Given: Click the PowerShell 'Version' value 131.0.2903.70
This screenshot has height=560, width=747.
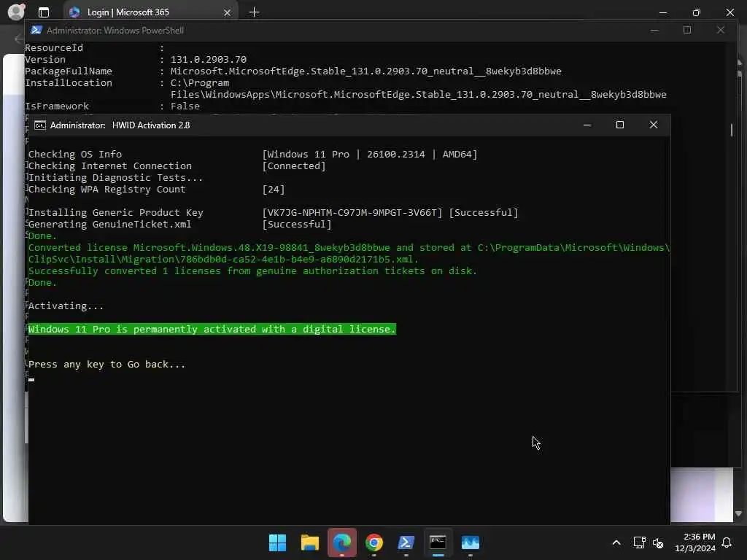Looking at the screenshot, I should click(x=209, y=60).
